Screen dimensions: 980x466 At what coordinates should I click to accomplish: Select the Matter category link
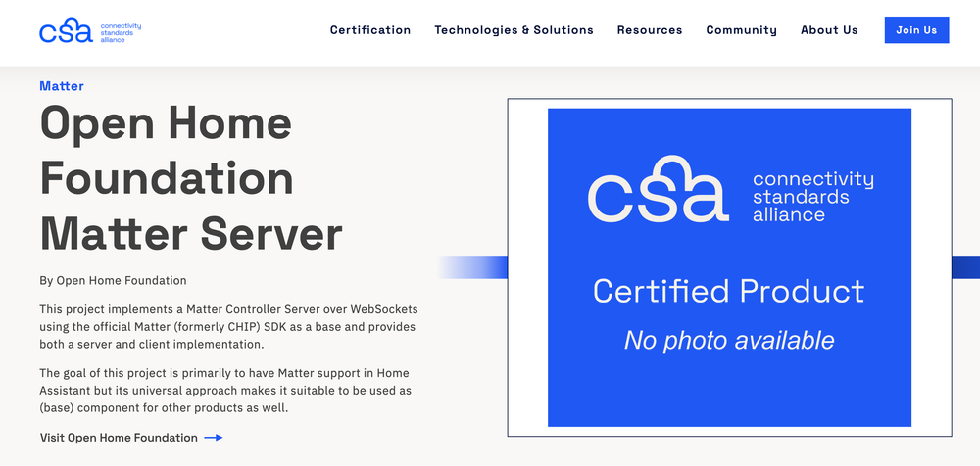click(x=62, y=86)
